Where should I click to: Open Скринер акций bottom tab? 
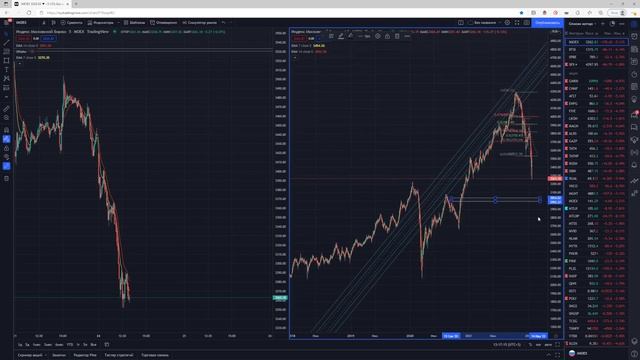tap(31, 356)
